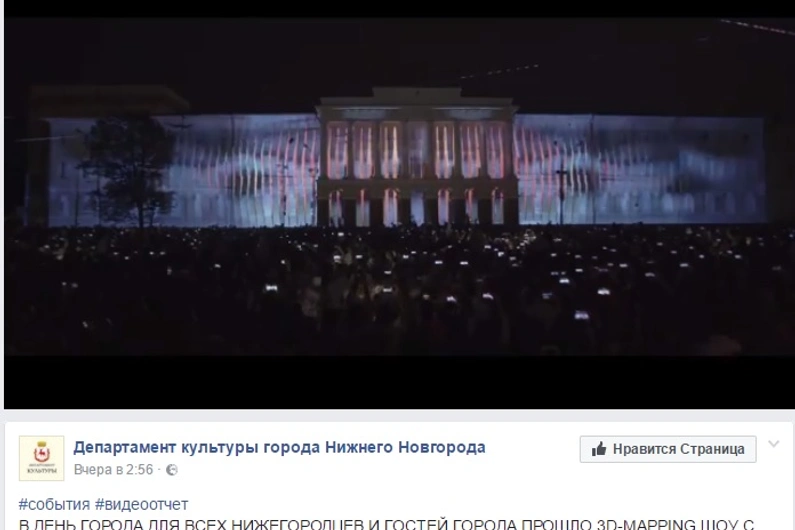
Task: Open the #видеоотчет hashtag
Action: (x=141, y=505)
